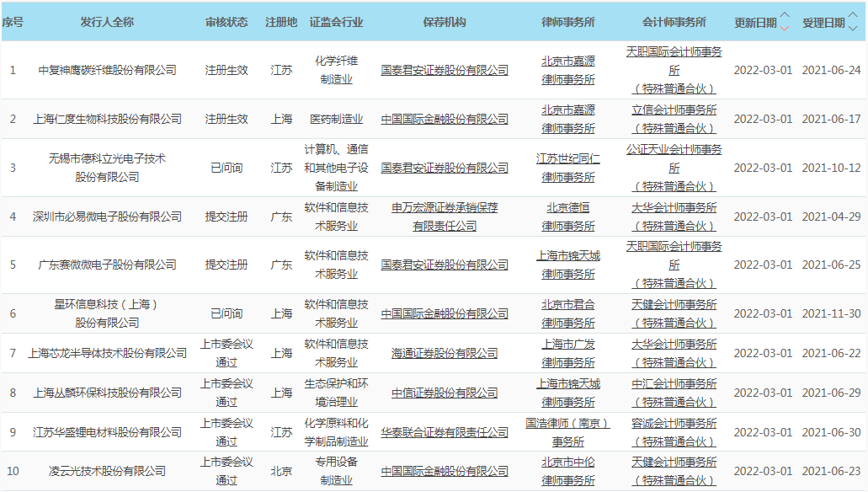Open 上海仁度生物科技股份有限公司 issuer entry

coord(107,119)
